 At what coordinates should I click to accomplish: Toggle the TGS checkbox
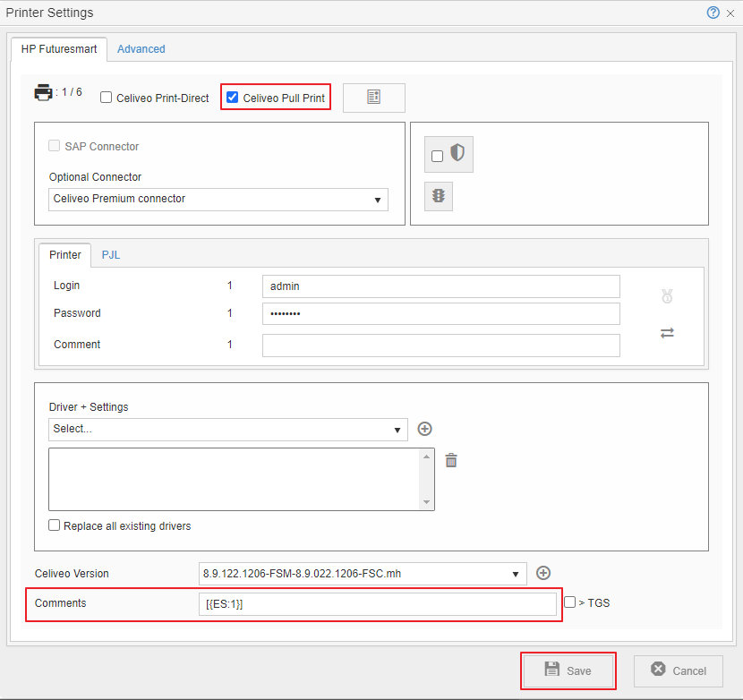[569, 602]
